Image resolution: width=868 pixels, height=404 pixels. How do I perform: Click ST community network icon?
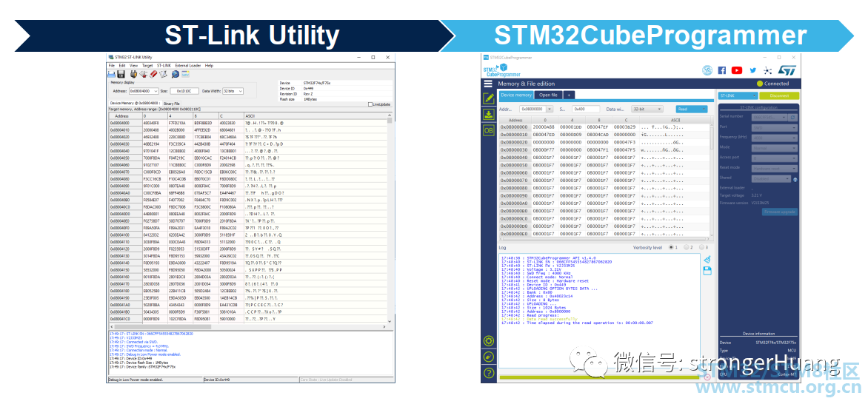pos(768,70)
